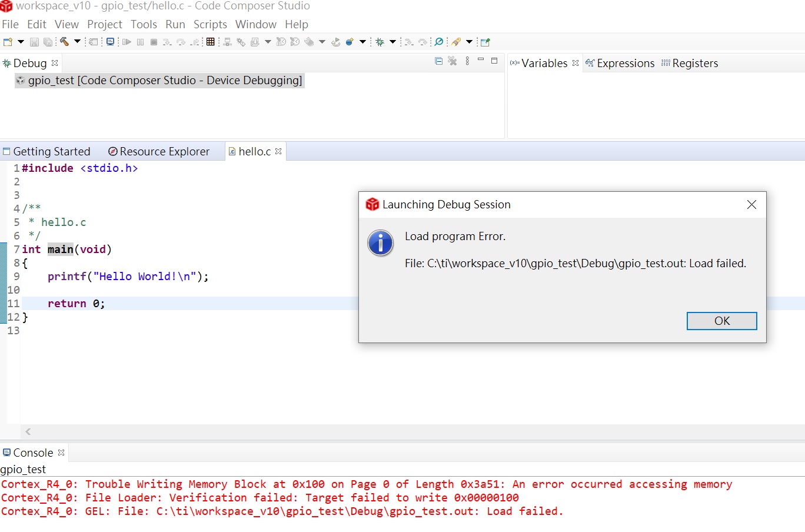This screenshot has width=805, height=532.
Task: Click the File Loader verification failed line
Action: point(260,497)
